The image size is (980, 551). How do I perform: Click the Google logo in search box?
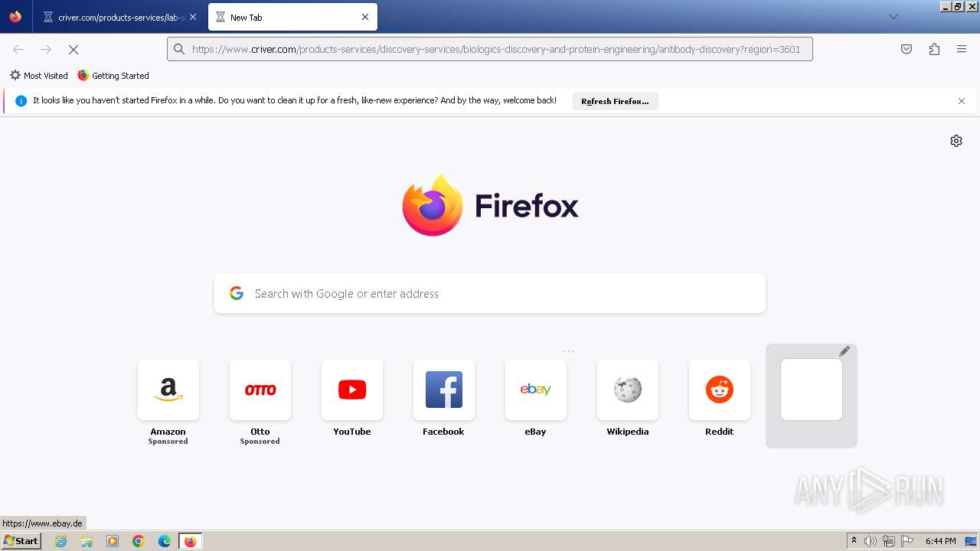(237, 293)
